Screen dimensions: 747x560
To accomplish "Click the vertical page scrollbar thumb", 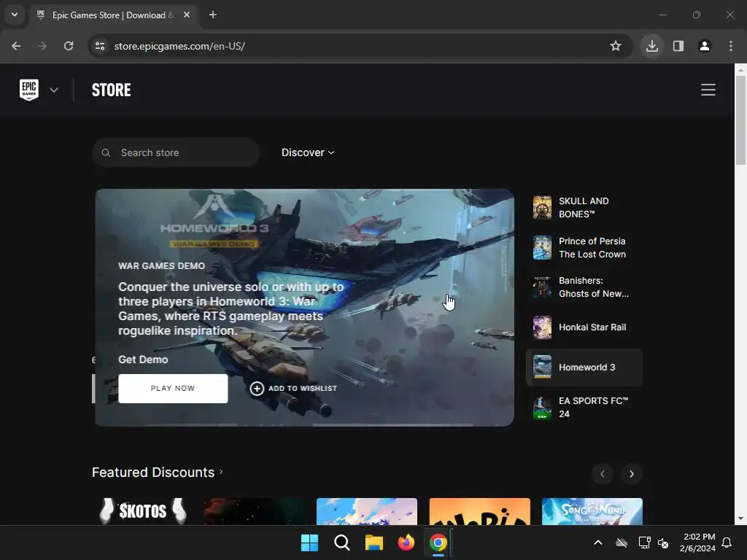I will click(x=741, y=120).
